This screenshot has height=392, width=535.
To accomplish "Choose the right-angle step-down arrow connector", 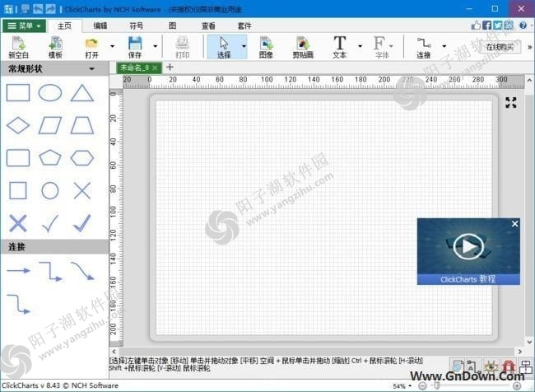I will click(50, 272).
